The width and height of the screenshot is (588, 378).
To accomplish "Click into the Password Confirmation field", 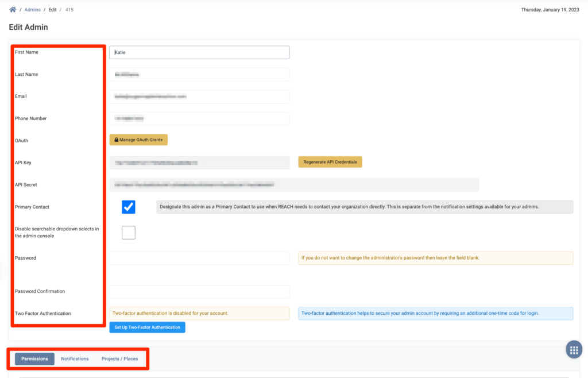I will [x=199, y=291].
